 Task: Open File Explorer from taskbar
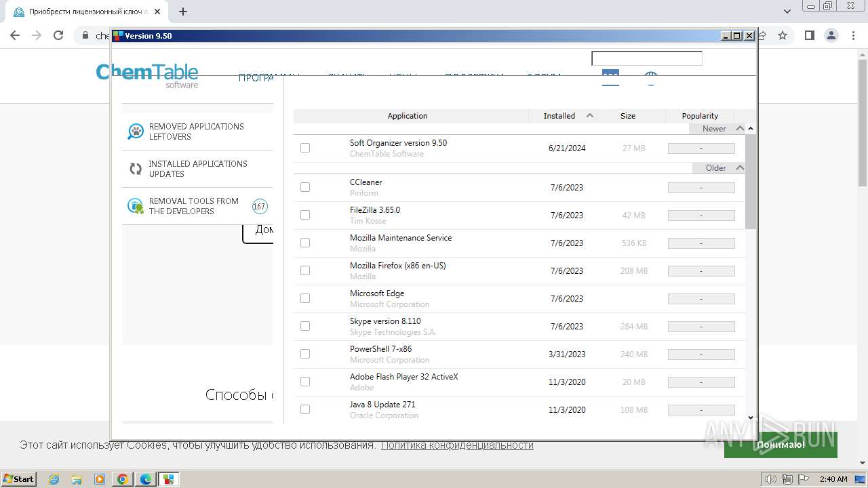click(x=77, y=479)
